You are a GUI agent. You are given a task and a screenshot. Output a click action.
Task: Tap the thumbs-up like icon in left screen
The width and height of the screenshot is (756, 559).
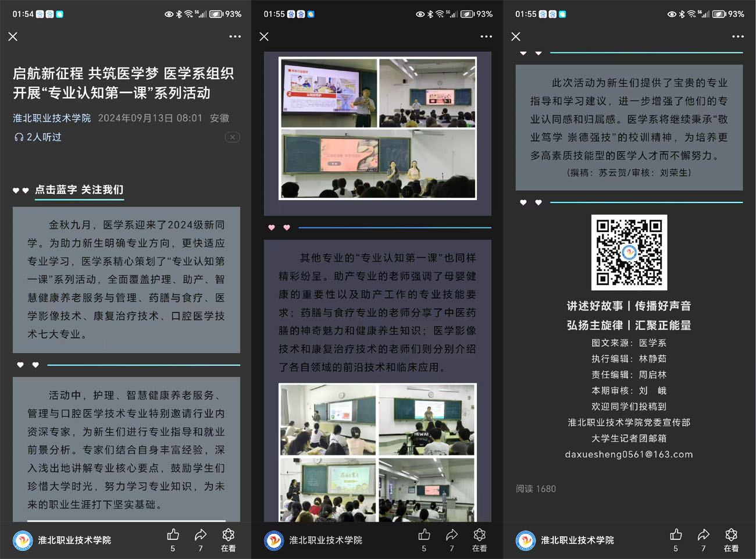(173, 535)
